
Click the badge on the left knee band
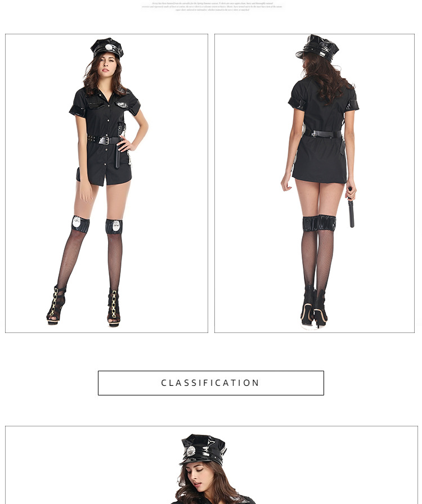(77, 222)
